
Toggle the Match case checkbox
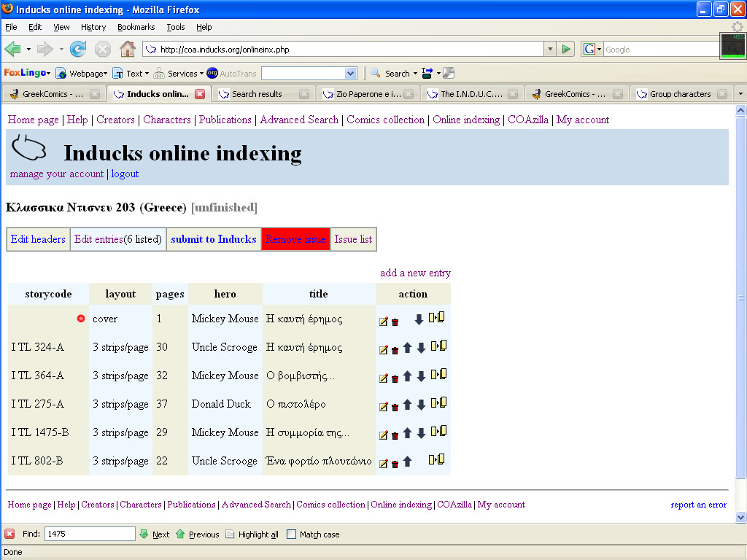coord(292,534)
